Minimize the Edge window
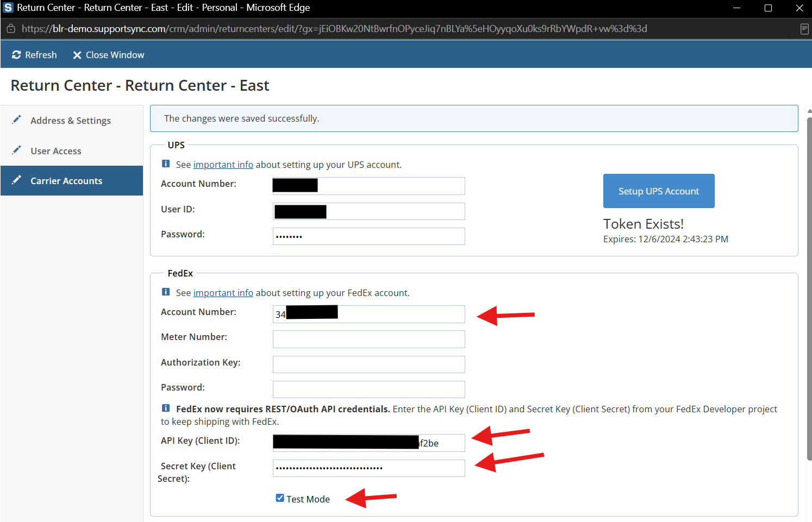The image size is (812, 522). click(737, 8)
